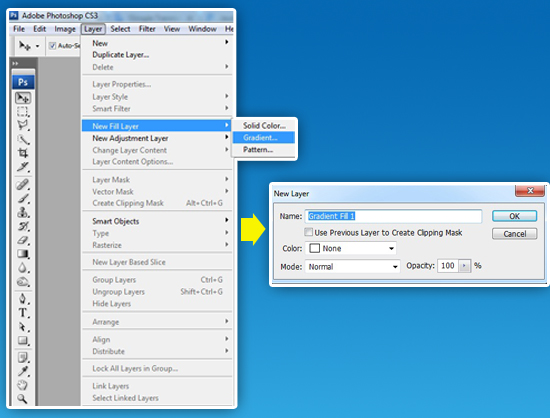Image resolution: width=550 pixels, height=418 pixels.
Task: Open the Edit menu
Action: tap(40, 29)
